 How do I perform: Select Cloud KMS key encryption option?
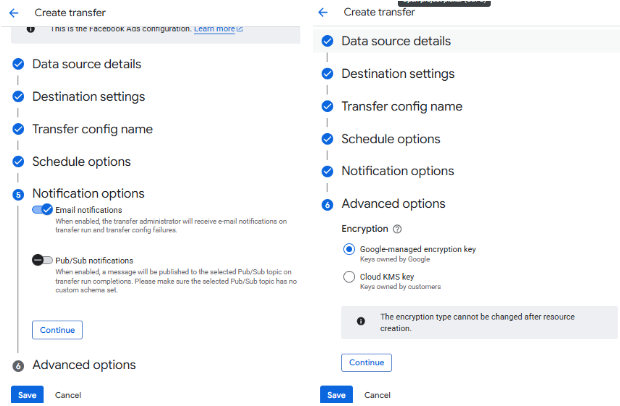coord(348,277)
